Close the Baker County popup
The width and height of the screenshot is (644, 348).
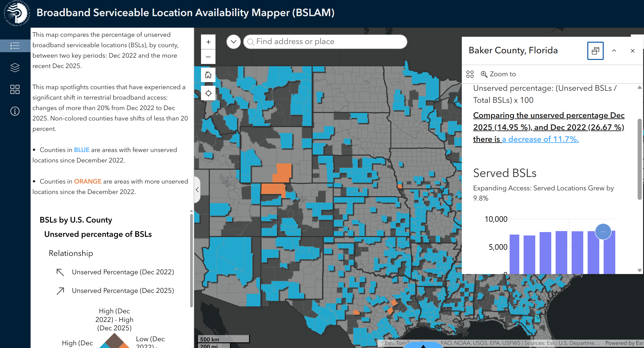point(632,51)
